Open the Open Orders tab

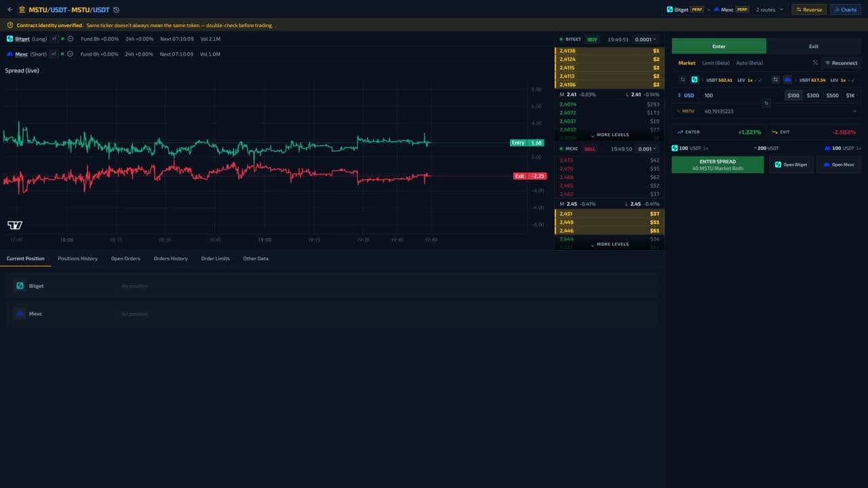125,258
